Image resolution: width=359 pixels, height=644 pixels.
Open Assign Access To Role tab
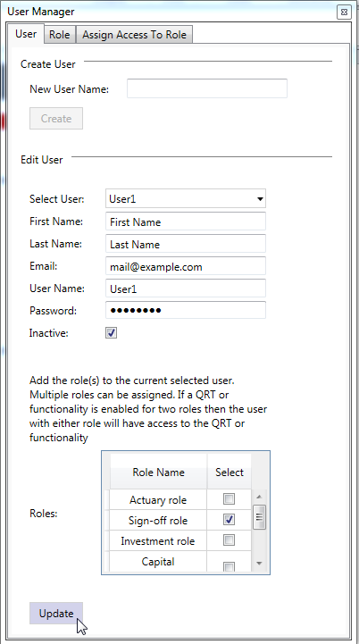pyautogui.click(x=134, y=35)
